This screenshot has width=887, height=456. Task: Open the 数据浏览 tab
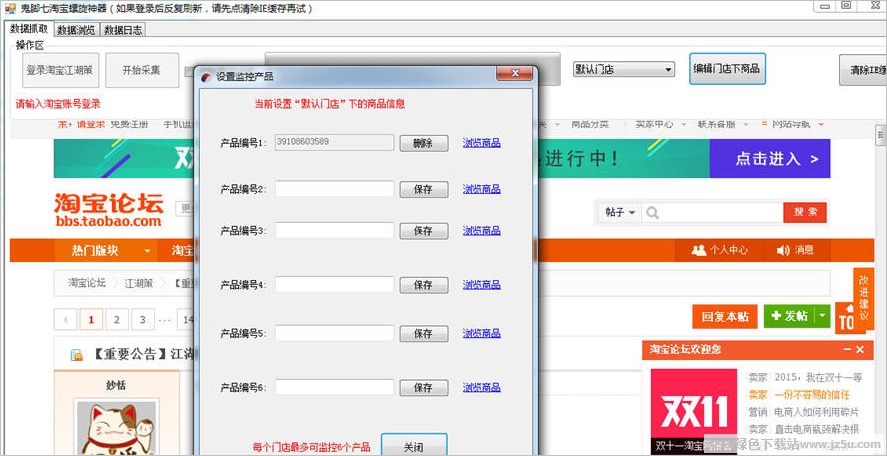pyautogui.click(x=76, y=30)
